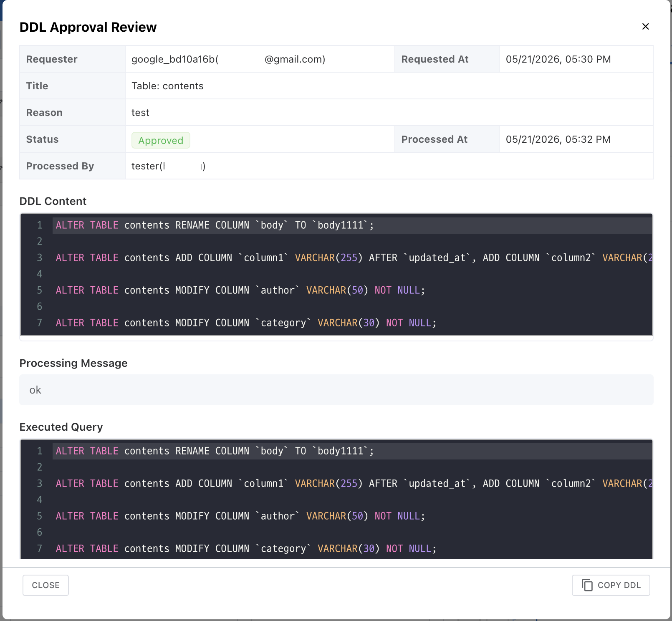Click the processing message ok box
Screen dimensions: 672x621
pos(336,390)
